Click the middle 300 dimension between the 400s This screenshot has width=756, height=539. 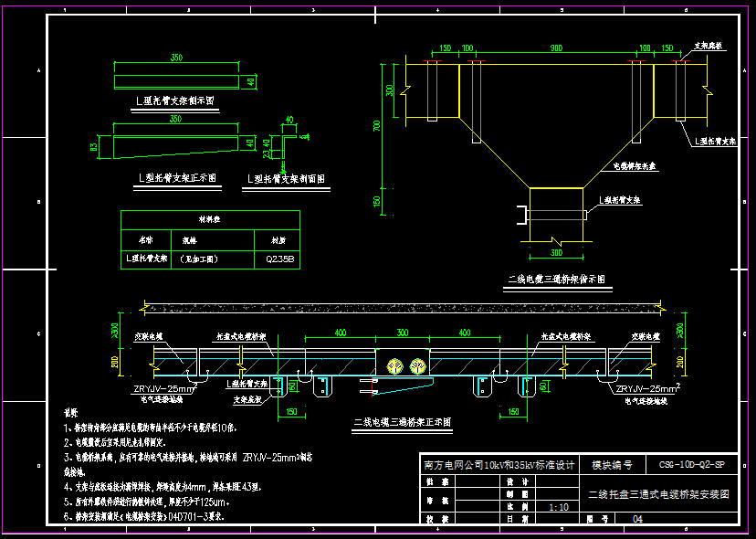click(402, 333)
